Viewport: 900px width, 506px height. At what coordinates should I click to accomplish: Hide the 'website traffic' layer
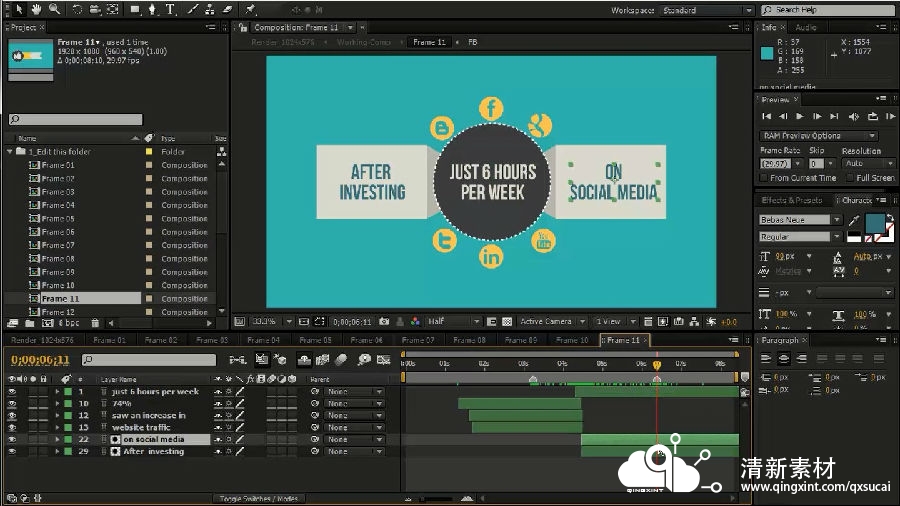[12, 428]
